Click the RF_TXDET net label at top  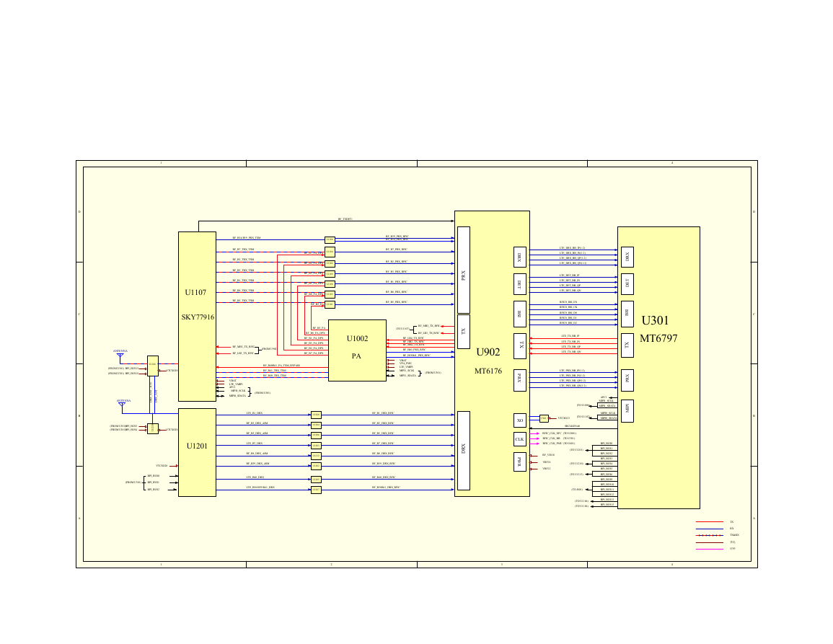click(345, 219)
